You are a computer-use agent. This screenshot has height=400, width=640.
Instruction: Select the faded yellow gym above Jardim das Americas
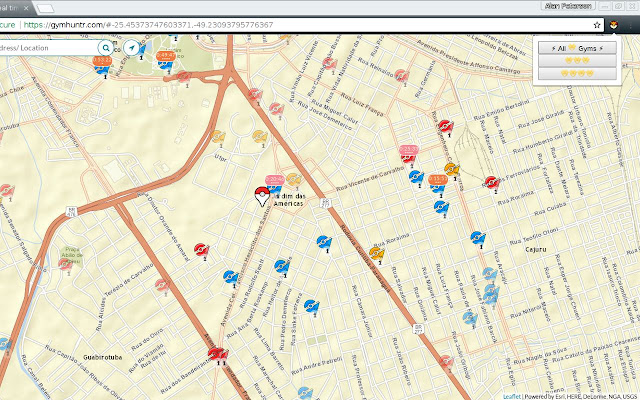pyautogui.click(x=293, y=180)
